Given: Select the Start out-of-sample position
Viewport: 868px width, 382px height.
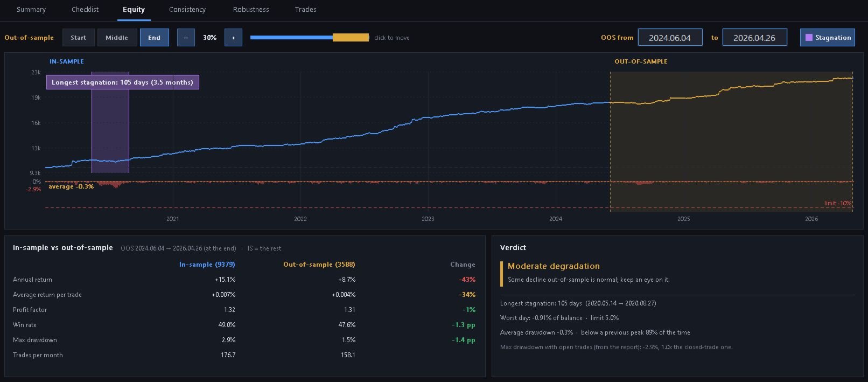Looking at the screenshot, I should pyautogui.click(x=78, y=38).
